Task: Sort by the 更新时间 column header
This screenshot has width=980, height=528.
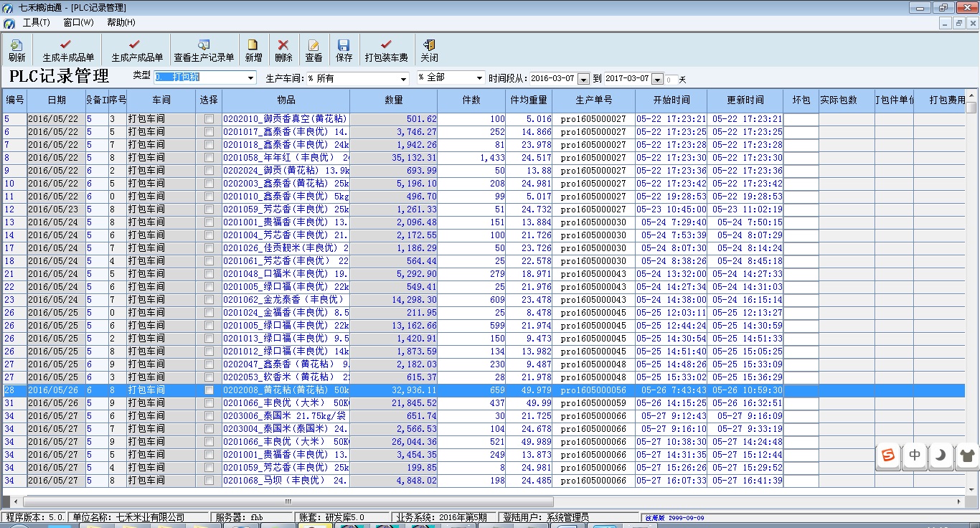Action: tap(745, 100)
